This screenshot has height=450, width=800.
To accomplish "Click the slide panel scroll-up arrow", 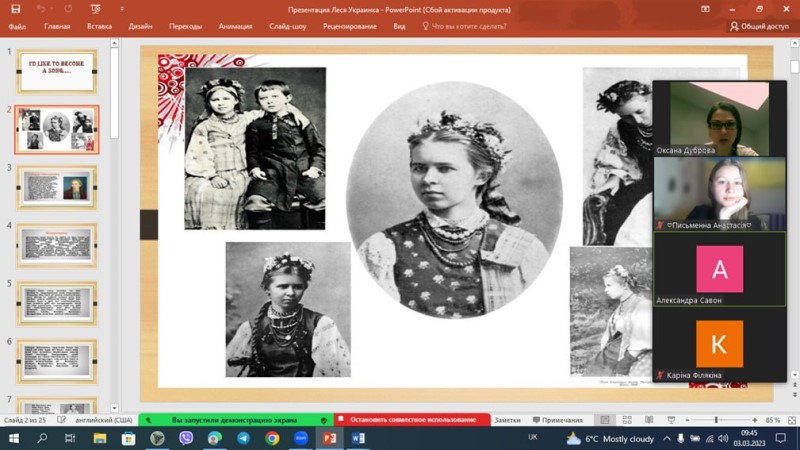I will (114, 43).
